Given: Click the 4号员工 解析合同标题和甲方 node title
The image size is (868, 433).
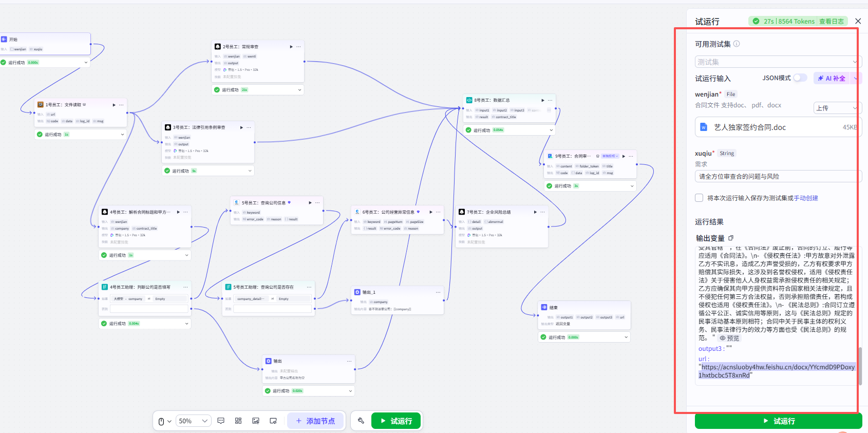Looking at the screenshot, I should (140, 212).
